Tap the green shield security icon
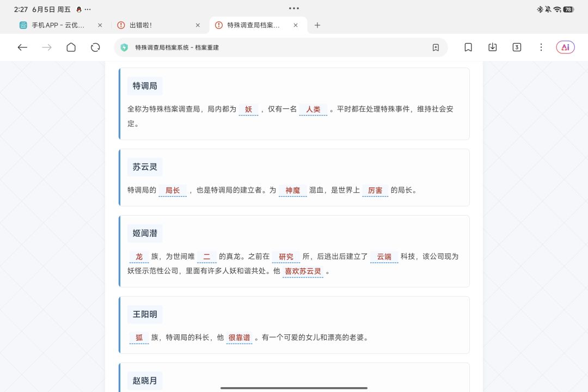Viewport: 588px width, 392px height. click(x=124, y=47)
